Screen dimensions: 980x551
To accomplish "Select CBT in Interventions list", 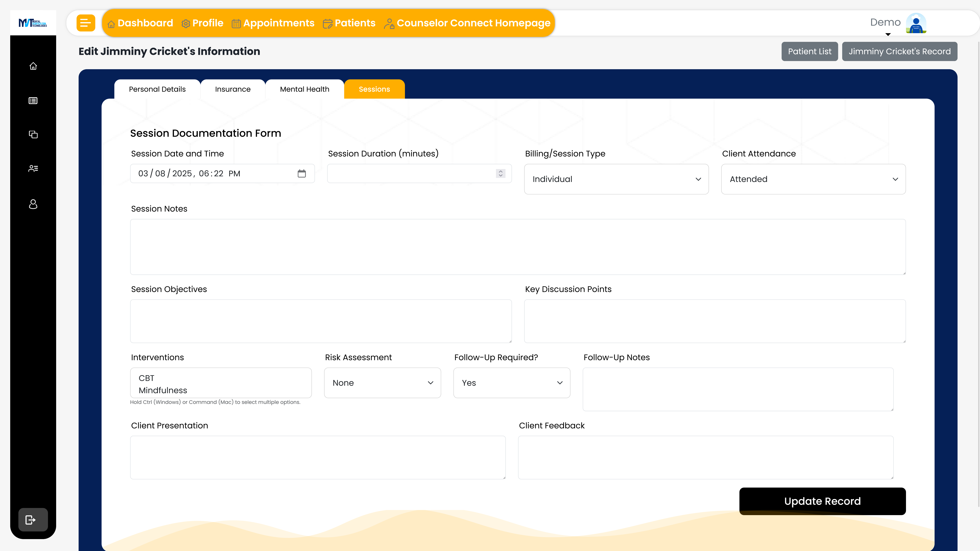I will [146, 378].
